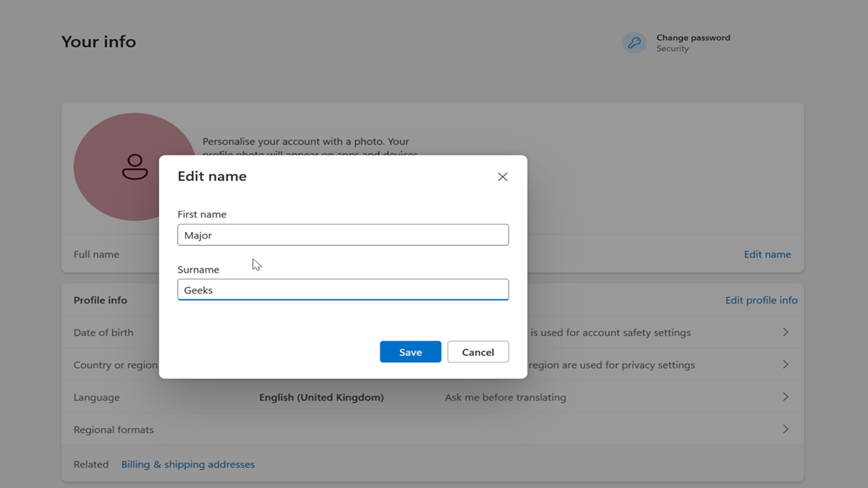
Task: Click the Change password key icon
Action: [634, 43]
